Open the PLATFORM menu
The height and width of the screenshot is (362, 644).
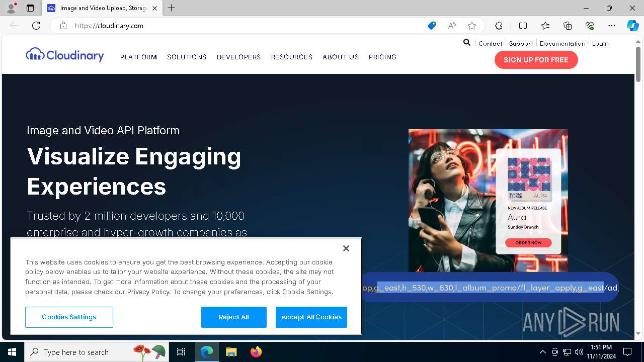tap(138, 57)
